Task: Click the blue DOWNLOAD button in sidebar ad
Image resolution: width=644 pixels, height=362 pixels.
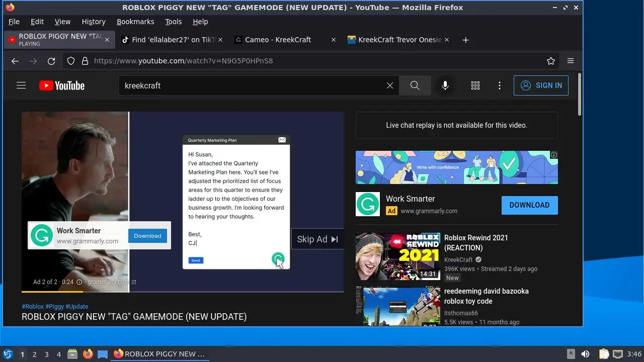Action: 529,205
